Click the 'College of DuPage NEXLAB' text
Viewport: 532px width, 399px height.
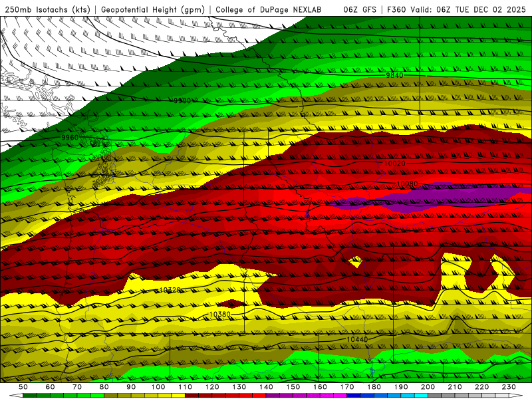point(268,10)
